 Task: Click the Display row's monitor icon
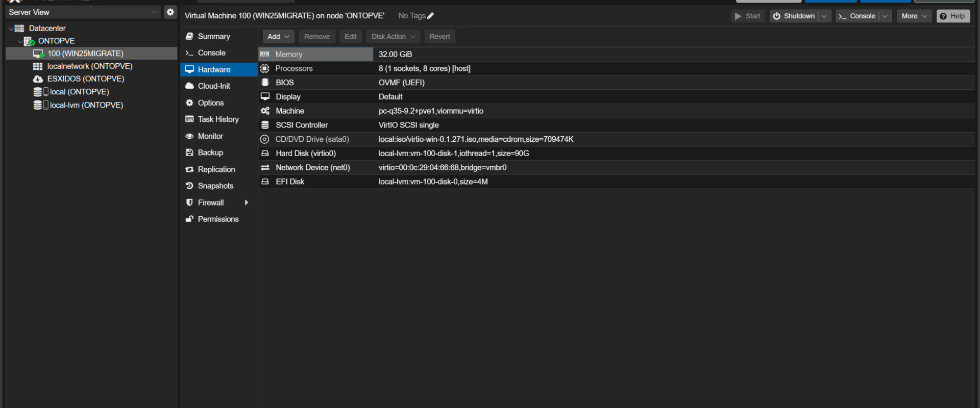265,96
